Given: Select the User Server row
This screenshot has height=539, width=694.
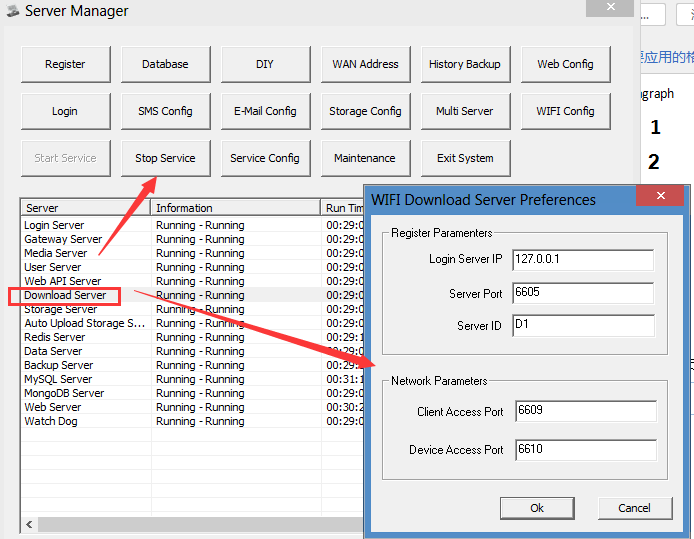Looking at the screenshot, I should 193,267.
